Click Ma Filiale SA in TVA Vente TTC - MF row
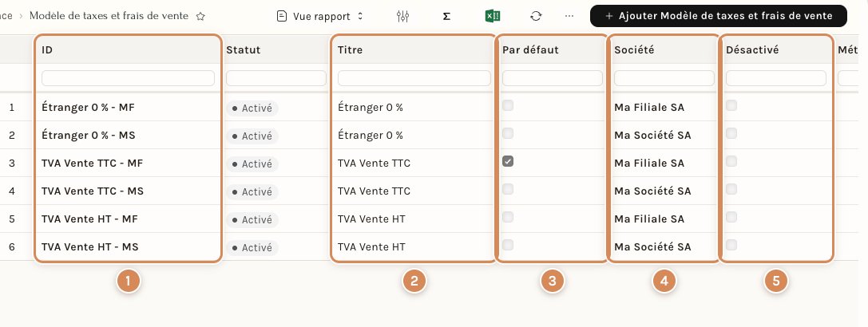 pos(648,163)
